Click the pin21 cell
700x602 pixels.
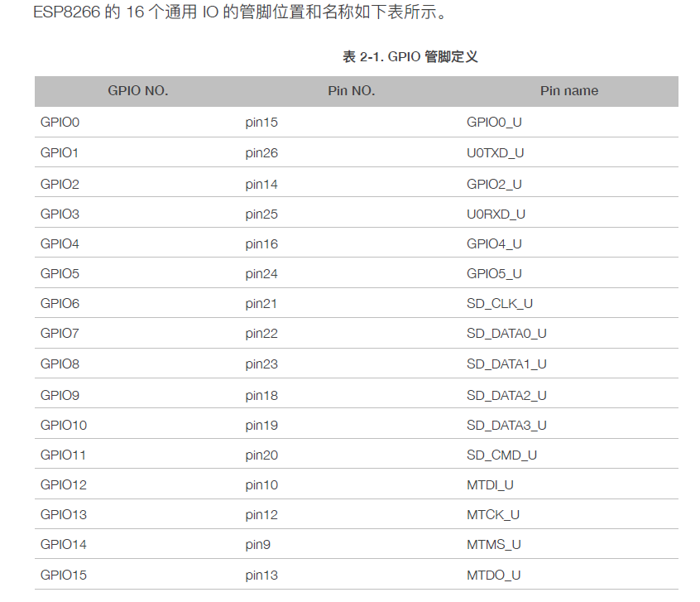[261, 304]
